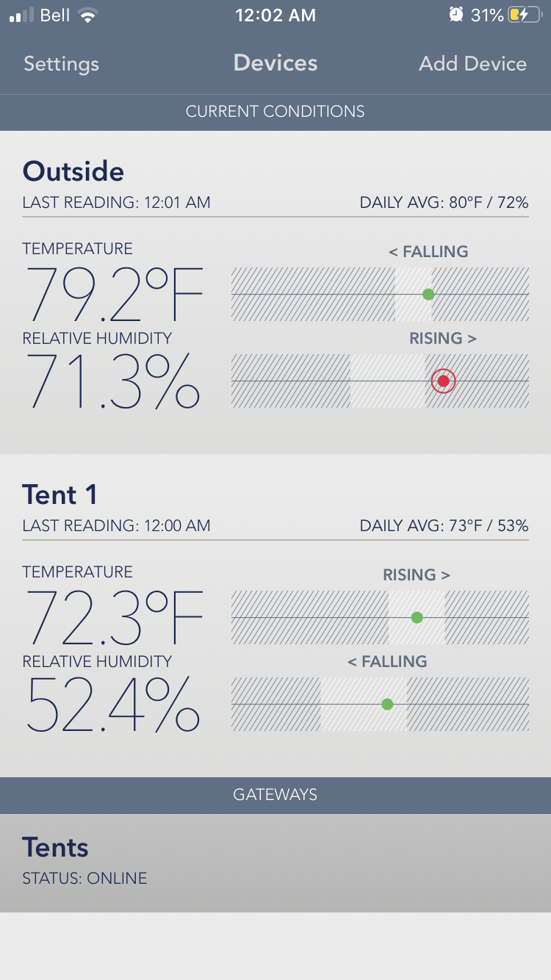This screenshot has height=980, width=551.
Task: Tap Outside temperature green dot indicator
Action: click(x=428, y=295)
